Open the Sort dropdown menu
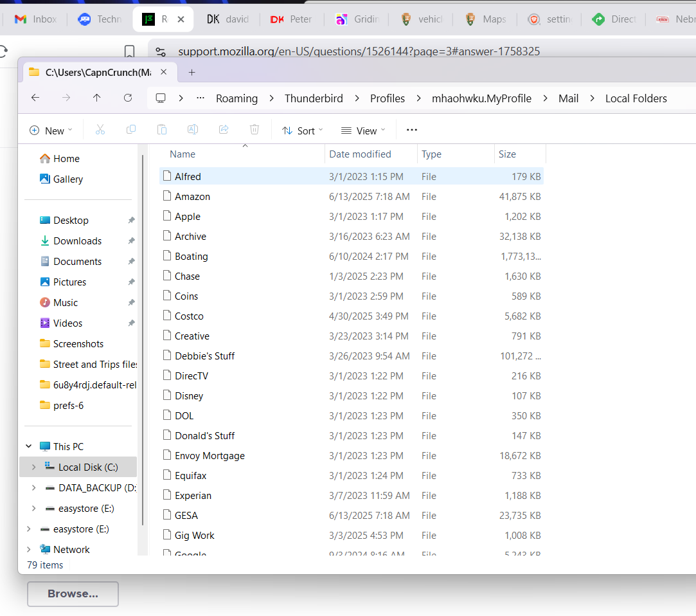 tap(302, 131)
